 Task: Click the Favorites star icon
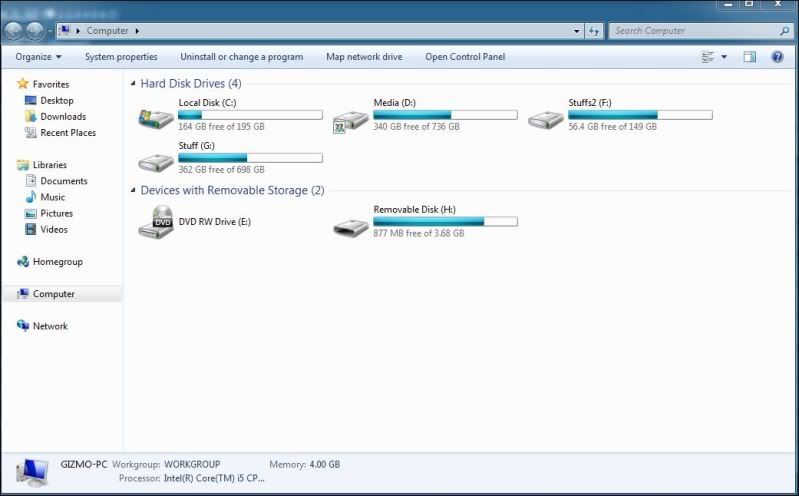22,84
